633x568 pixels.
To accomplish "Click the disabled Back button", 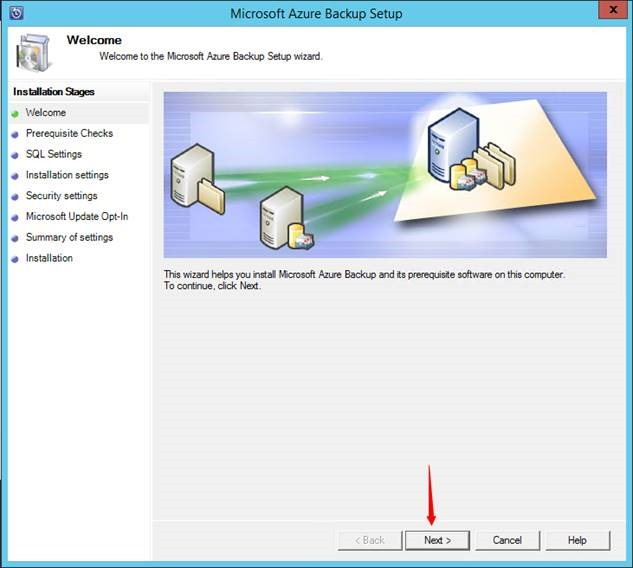I will pos(370,540).
